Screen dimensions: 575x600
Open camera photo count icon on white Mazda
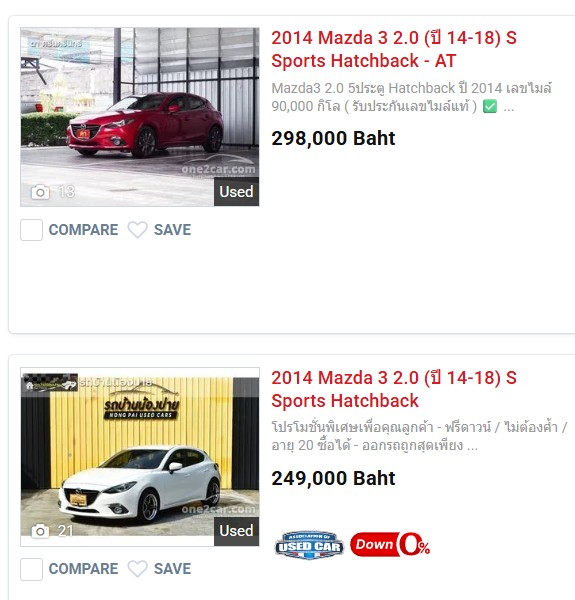click(40, 531)
